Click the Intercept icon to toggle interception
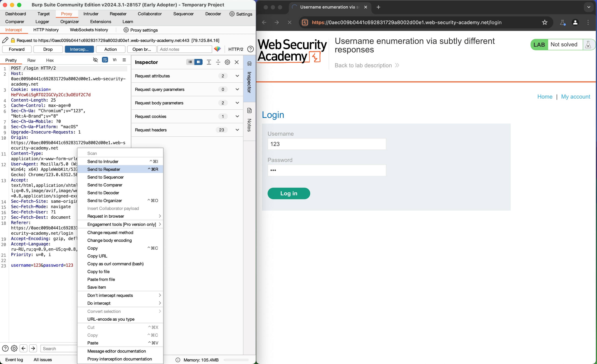 click(x=79, y=49)
